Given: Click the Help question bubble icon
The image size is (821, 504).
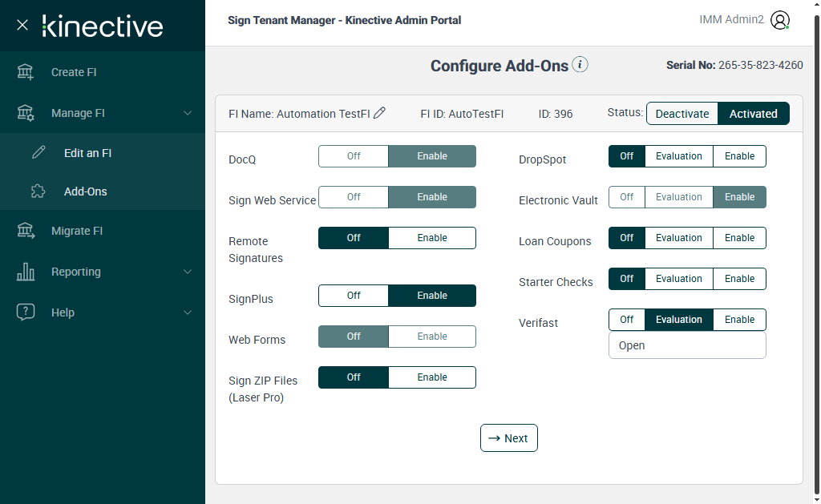Looking at the screenshot, I should click(25, 312).
